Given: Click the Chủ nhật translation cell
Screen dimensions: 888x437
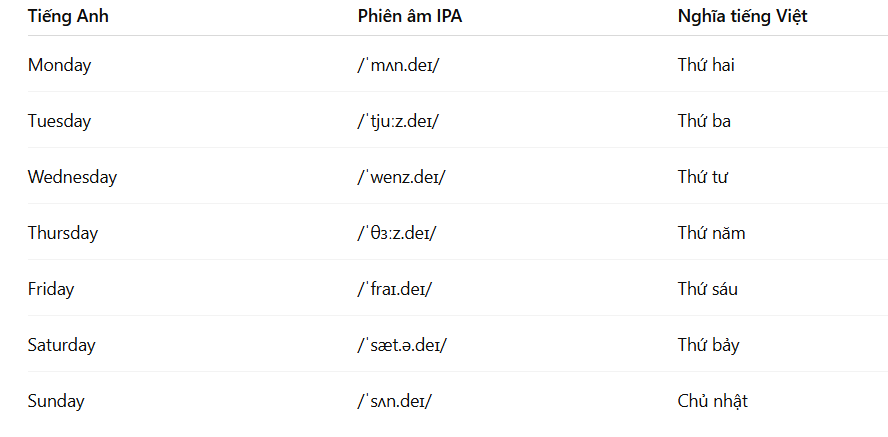Looking at the screenshot, I should click(712, 401).
